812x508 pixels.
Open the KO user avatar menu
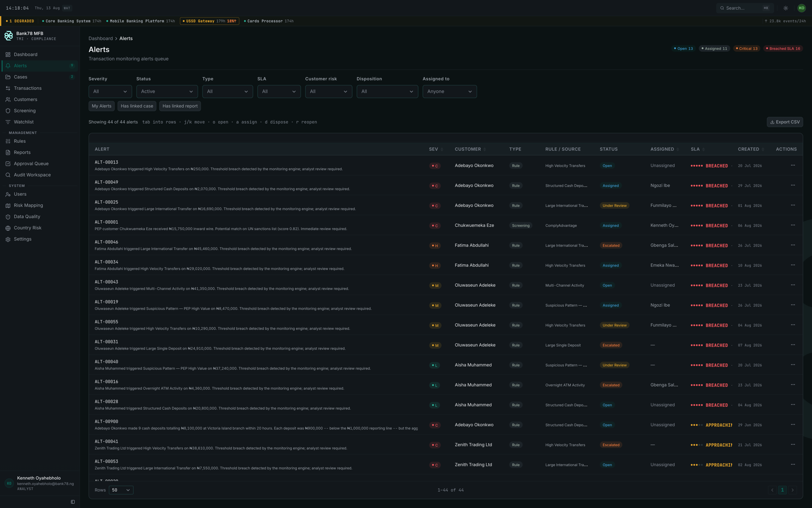click(x=801, y=8)
